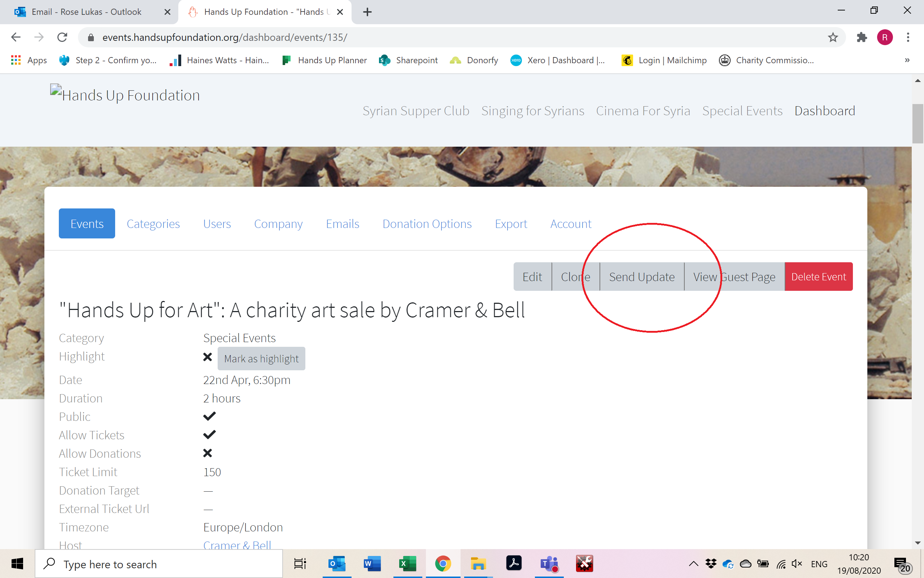Open the Chrome profile avatar R
Screen dimensions: 924x578
pyautogui.click(x=885, y=37)
